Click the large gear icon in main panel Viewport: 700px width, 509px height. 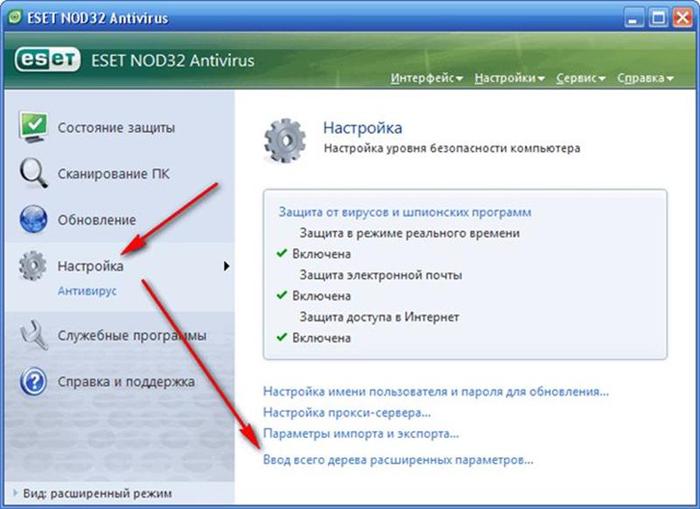coord(285,140)
